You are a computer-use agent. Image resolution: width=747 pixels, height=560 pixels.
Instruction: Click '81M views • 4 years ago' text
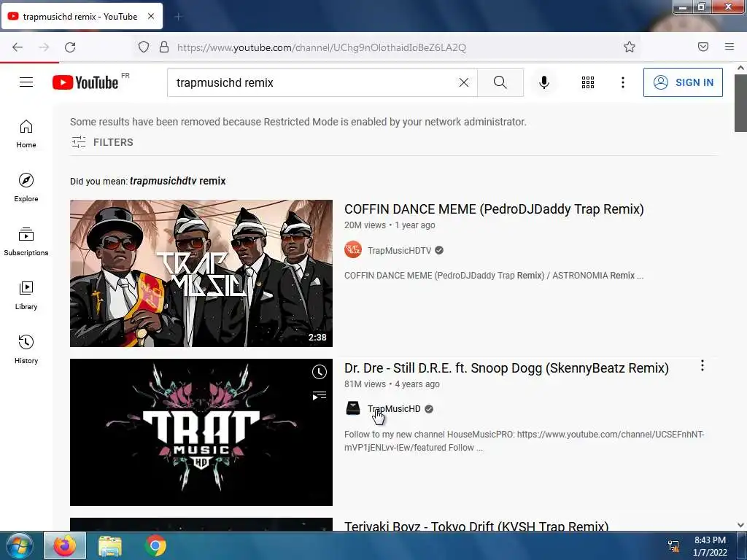click(x=392, y=384)
